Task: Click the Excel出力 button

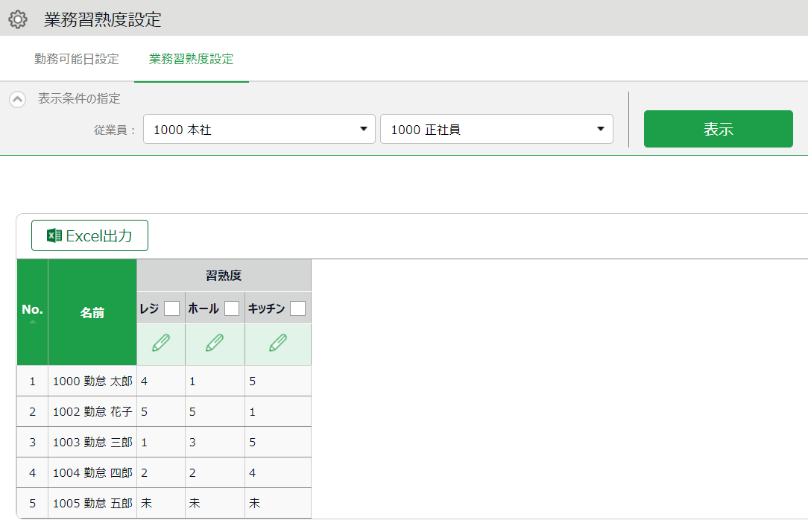Action: pos(89,236)
